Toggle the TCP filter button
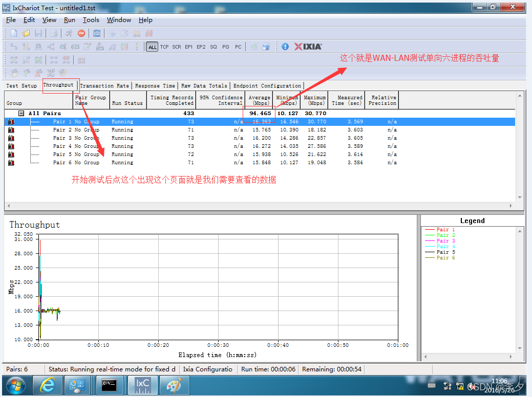Screen dimensions: 532x397 pos(164,47)
